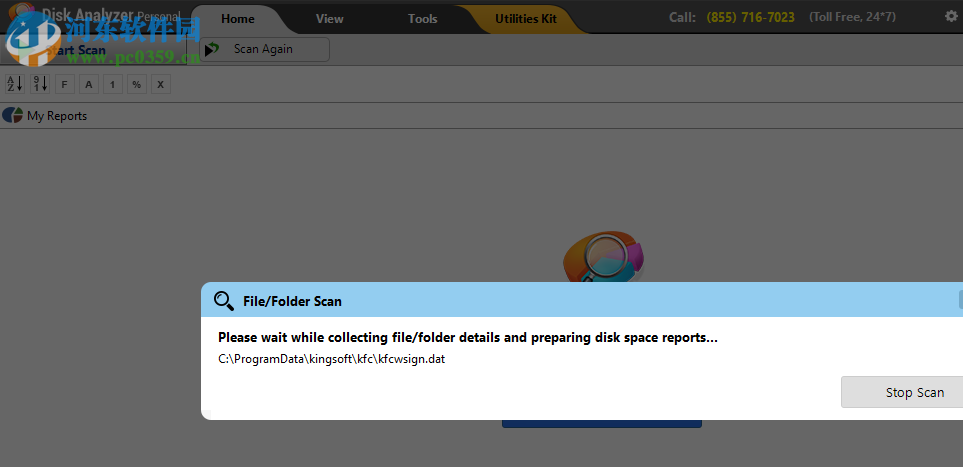Click the 1 toolbar button
963x467 pixels.
coord(112,84)
